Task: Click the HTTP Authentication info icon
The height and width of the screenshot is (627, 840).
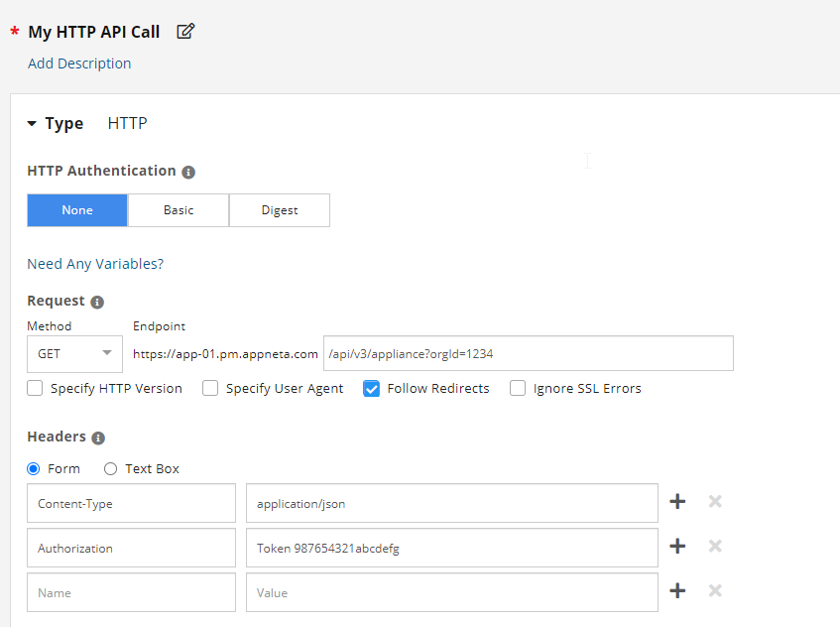Action: point(188,172)
